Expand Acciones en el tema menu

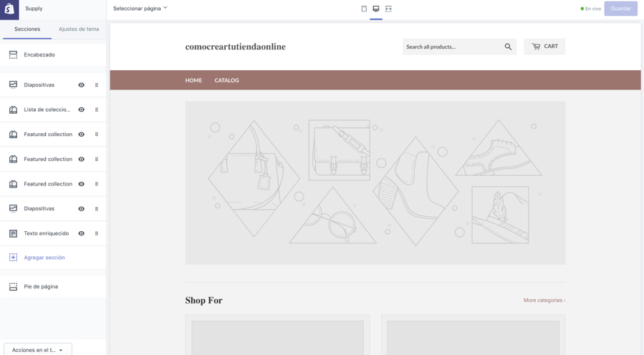(38, 350)
